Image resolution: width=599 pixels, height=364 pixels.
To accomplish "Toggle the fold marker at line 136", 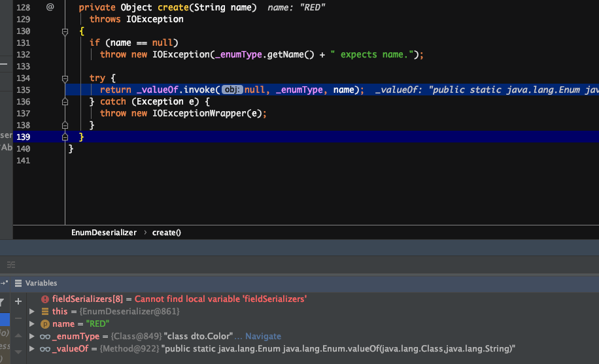I will point(65,101).
